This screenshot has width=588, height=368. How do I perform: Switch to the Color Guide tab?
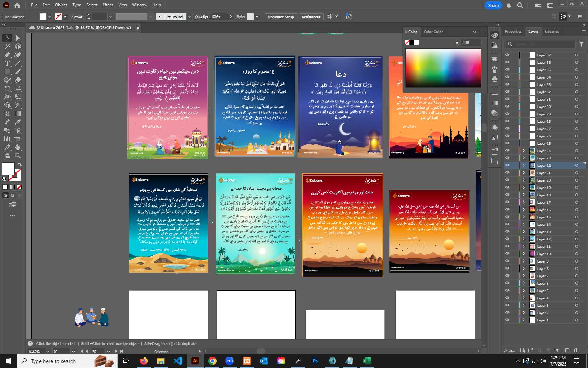point(433,32)
